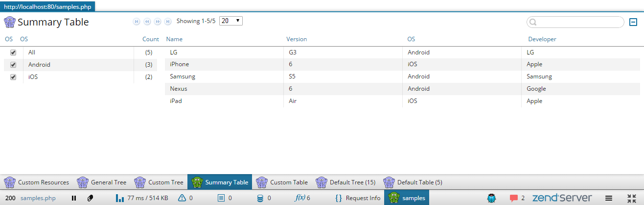This screenshot has height=205, width=644.
Task: Click the bug debugger icon
Action: [x=492, y=198]
